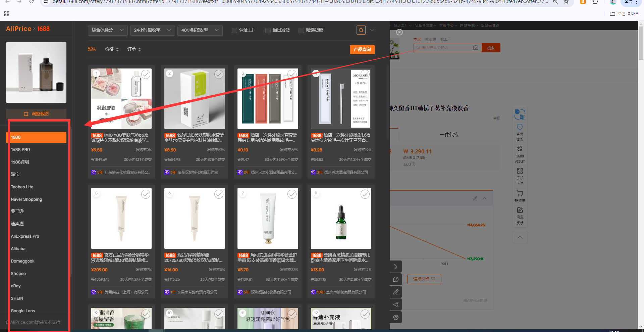644x332 pixels.
Task: Click the 追踪价格 track price button
Action: coord(424,279)
